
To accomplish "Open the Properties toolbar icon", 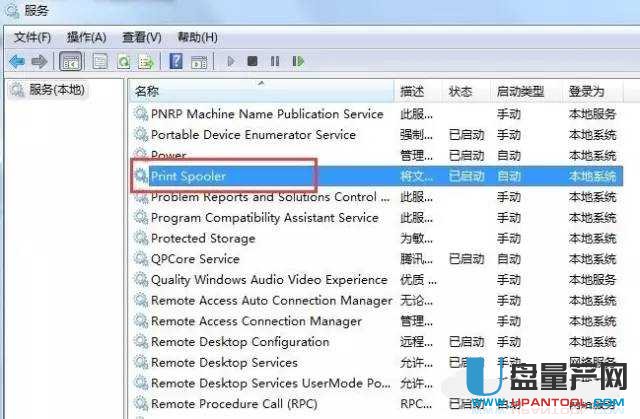I will (100, 62).
